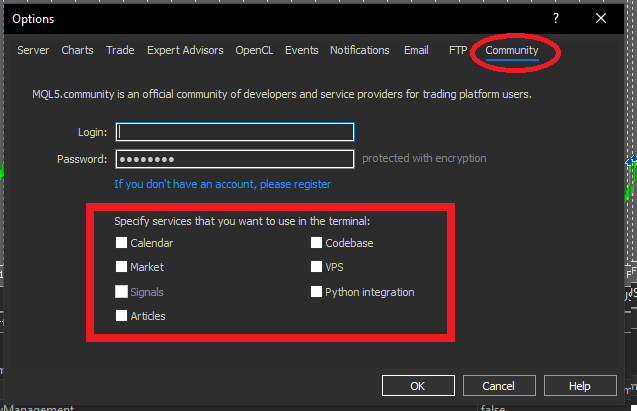
Task: Check the Articles service option
Action: 121,316
